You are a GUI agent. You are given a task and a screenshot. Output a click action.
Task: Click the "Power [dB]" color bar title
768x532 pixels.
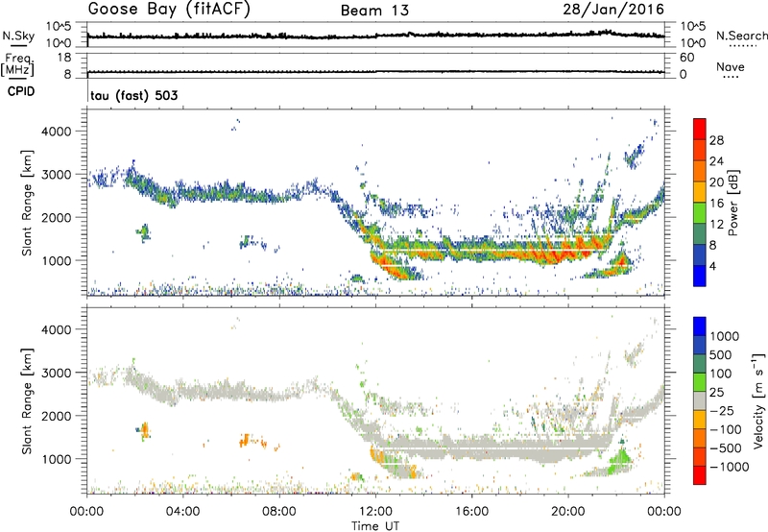point(732,203)
